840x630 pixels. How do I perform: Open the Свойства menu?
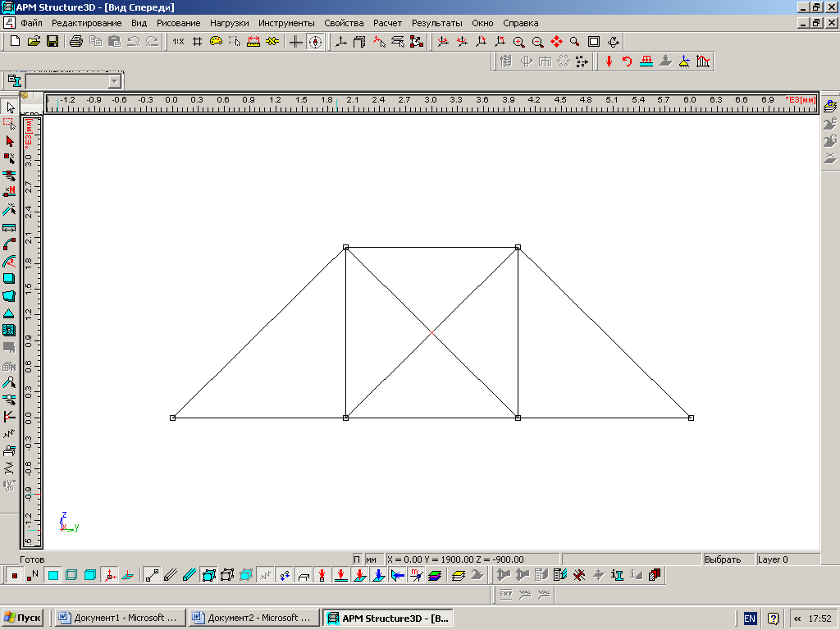point(344,23)
